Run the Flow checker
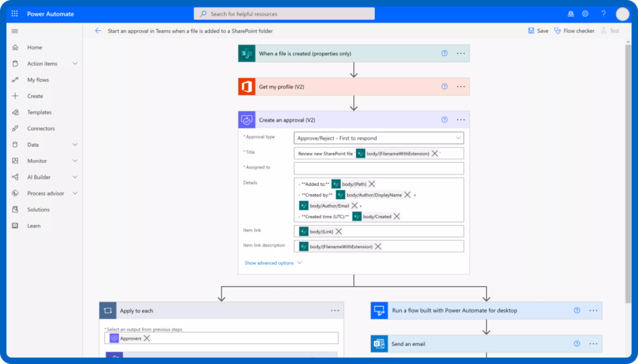The image size is (638, 364). point(574,31)
